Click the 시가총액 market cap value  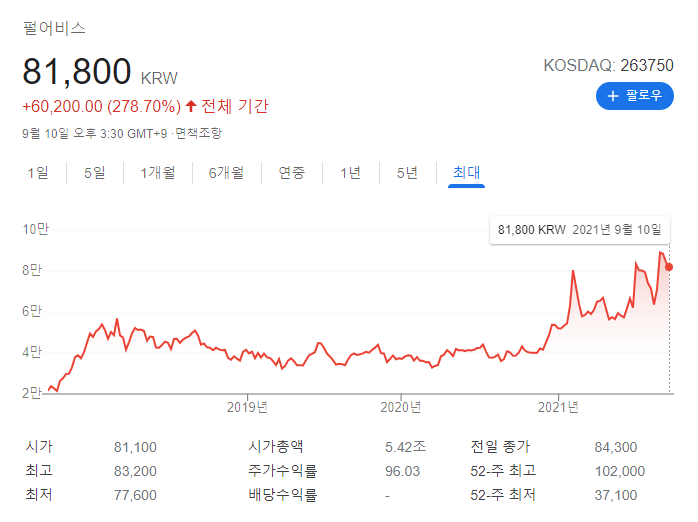click(x=405, y=447)
